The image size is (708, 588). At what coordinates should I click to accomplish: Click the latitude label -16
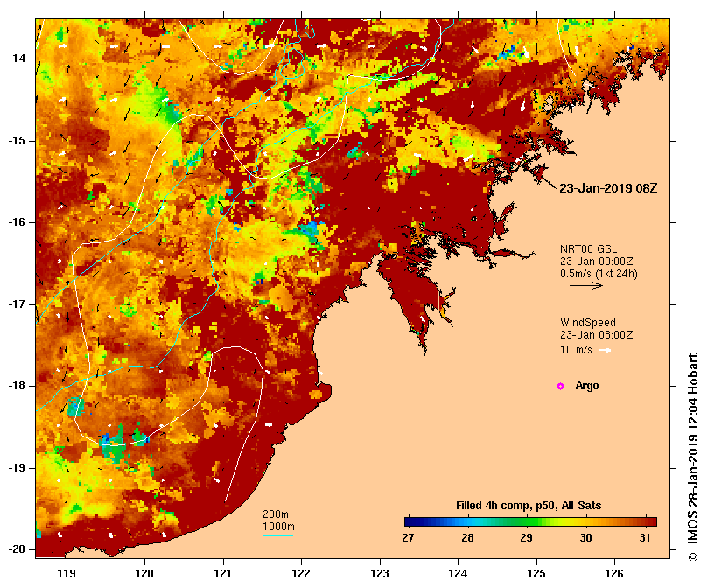pyautogui.click(x=17, y=222)
